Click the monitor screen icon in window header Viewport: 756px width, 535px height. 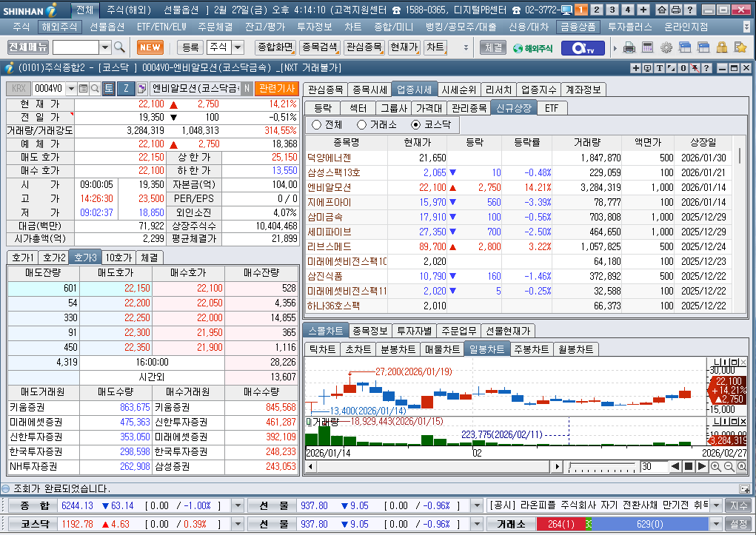pyautogui.click(x=647, y=68)
